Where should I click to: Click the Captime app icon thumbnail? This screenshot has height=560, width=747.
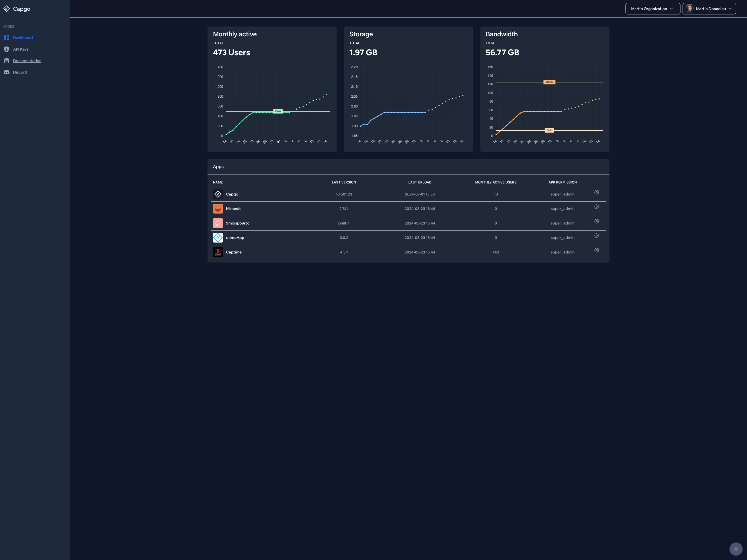tap(218, 252)
